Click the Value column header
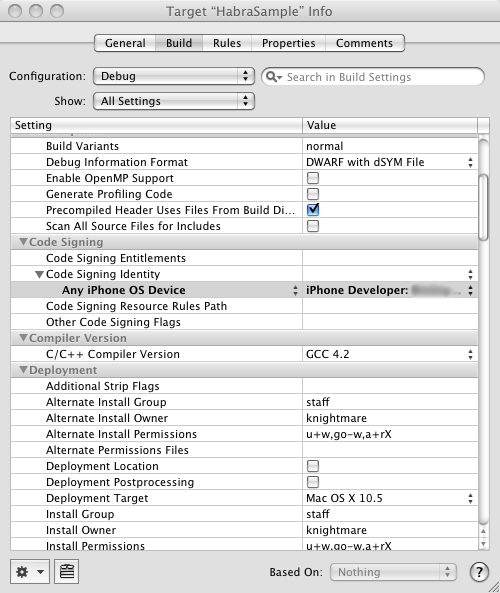This screenshot has width=500, height=593. [x=390, y=125]
